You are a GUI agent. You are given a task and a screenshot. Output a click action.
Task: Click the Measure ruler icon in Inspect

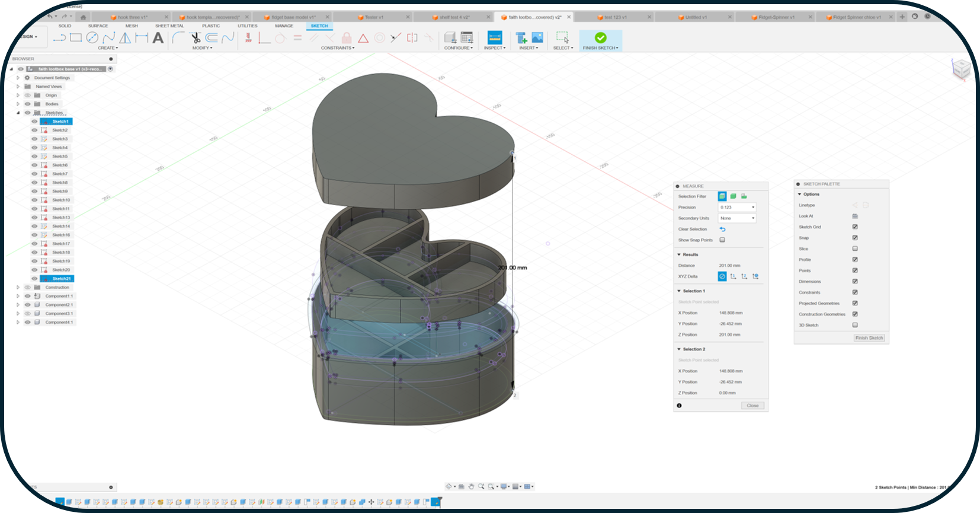pos(494,38)
